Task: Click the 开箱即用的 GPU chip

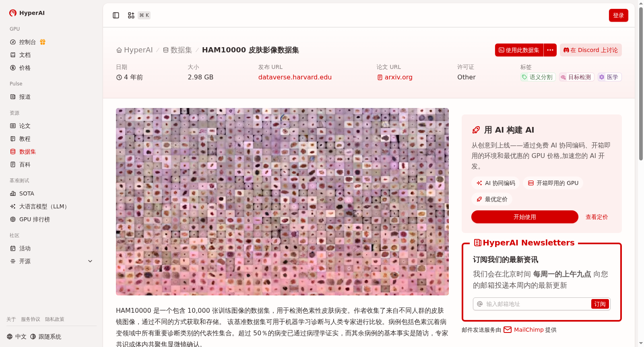Action: click(553, 183)
